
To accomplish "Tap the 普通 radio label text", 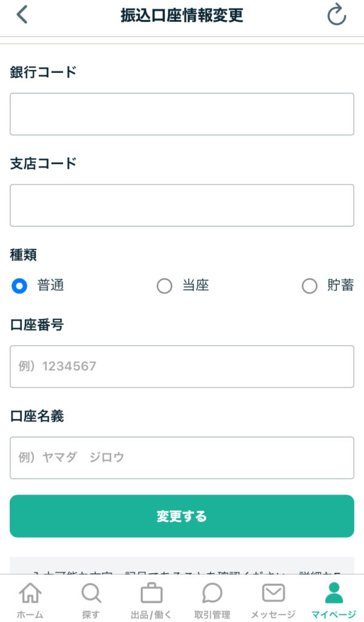I will coord(51,285).
